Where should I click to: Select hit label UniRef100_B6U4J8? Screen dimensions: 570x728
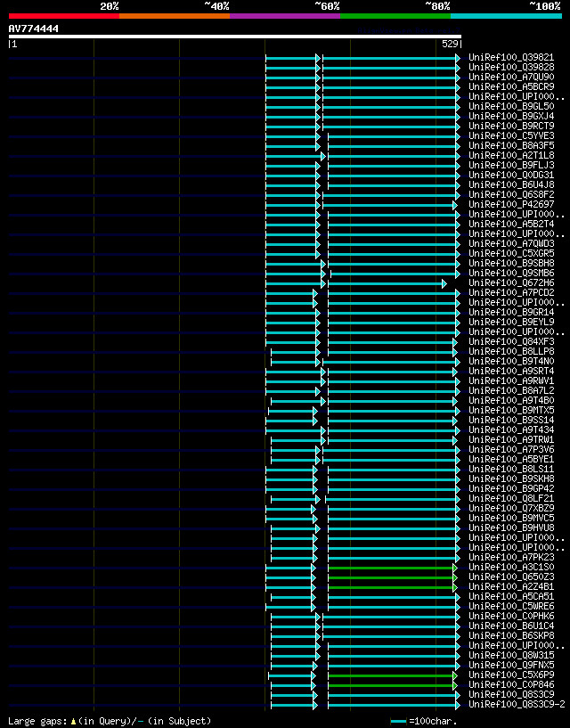click(x=511, y=184)
